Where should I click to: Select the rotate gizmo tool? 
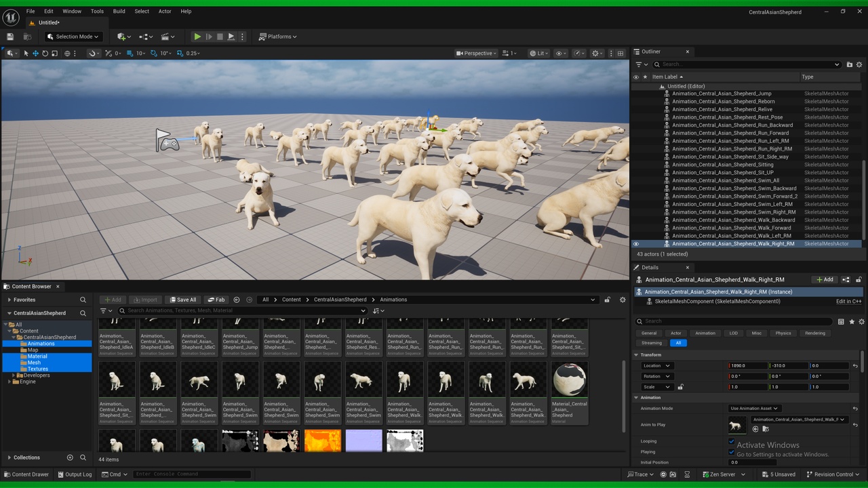pos(45,54)
